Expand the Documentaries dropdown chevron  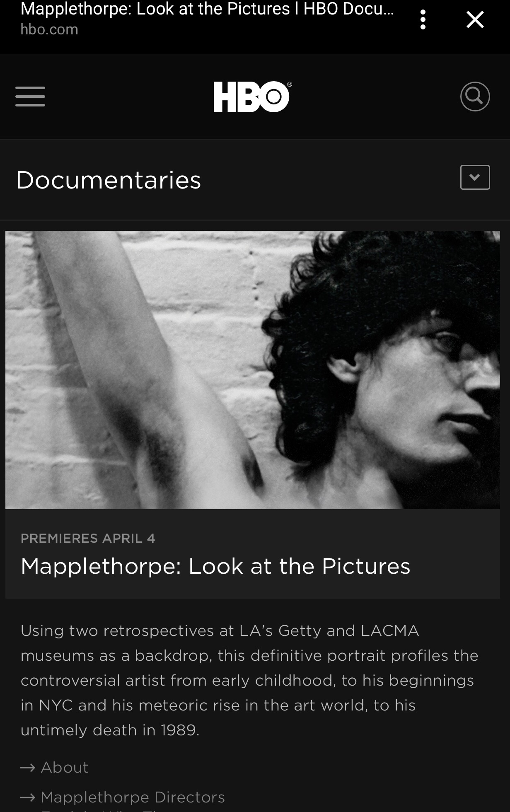(x=475, y=177)
